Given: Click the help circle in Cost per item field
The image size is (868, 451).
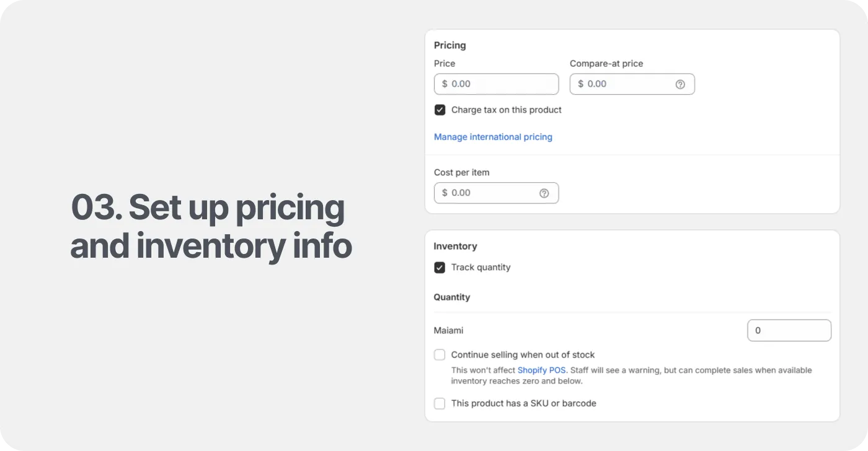Looking at the screenshot, I should [x=544, y=193].
